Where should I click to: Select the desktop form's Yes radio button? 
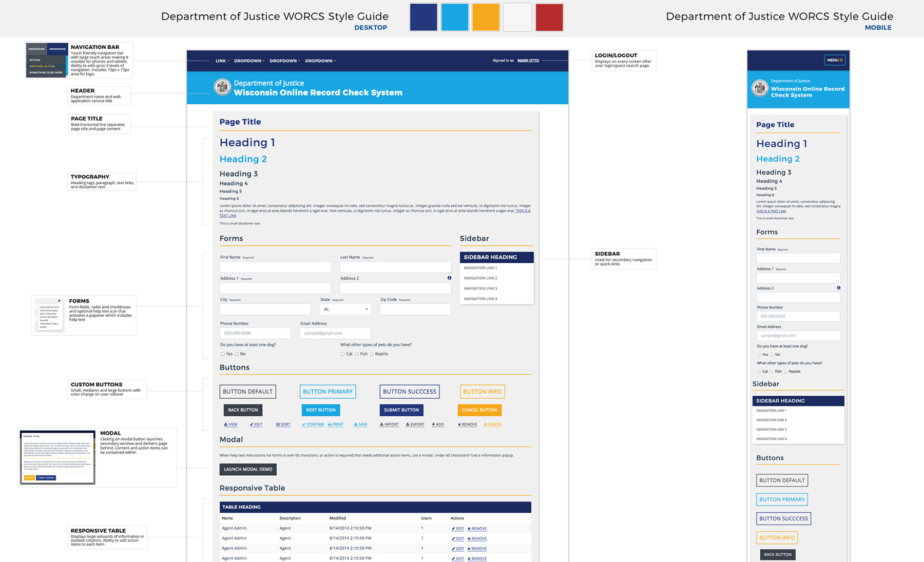pyautogui.click(x=222, y=354)
